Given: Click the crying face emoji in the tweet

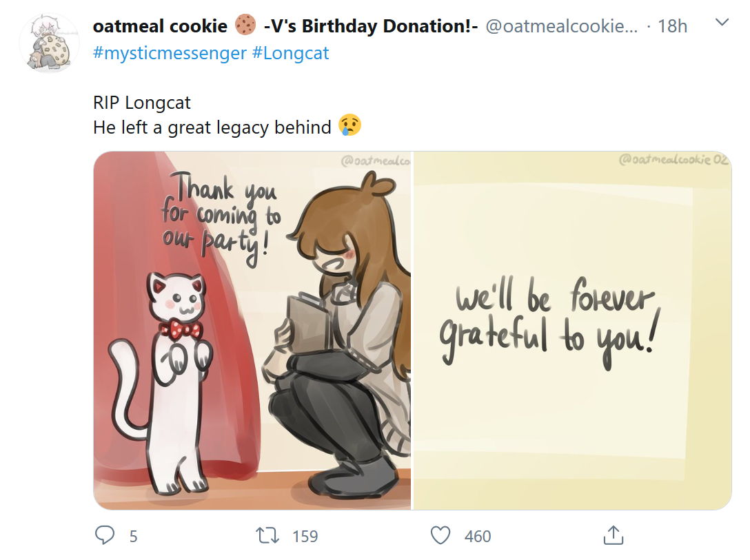Looking at the screenshot, I should [x=350, y=126].
